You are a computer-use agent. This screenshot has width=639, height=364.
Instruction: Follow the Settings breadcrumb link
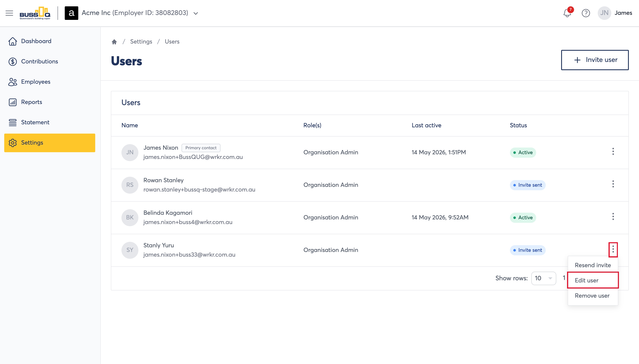tap(141, 41)
